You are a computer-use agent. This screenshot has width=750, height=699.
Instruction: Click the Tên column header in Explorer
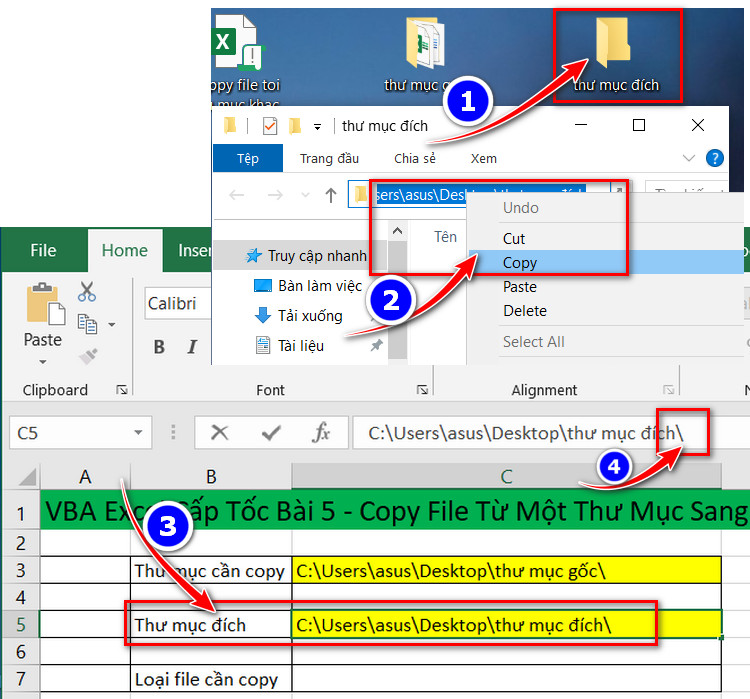(x=445, y=237)
